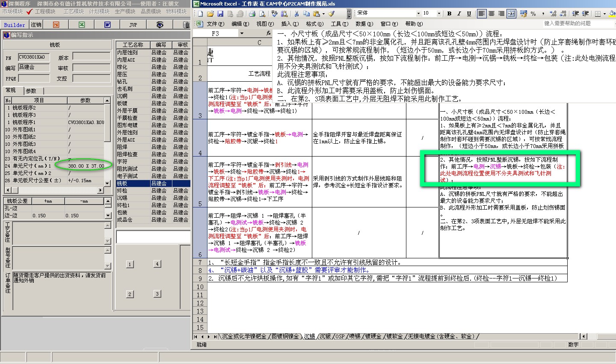Select the 铣板 row in process list
616x364 pixels.
click(153, 183)
